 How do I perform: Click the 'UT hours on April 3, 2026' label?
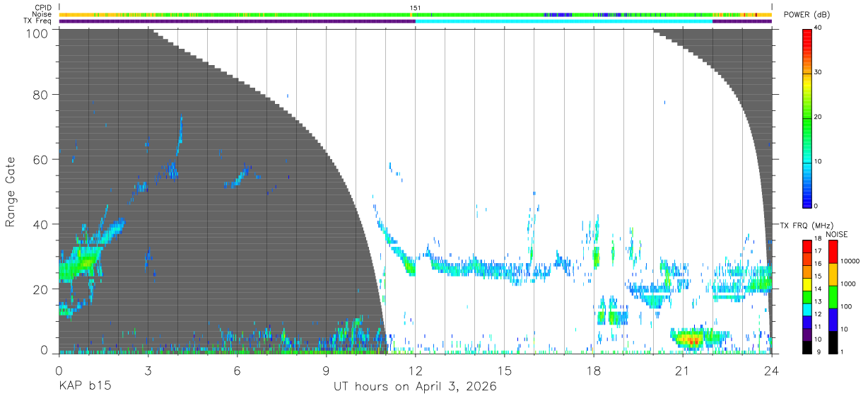(x=416, y=387)
